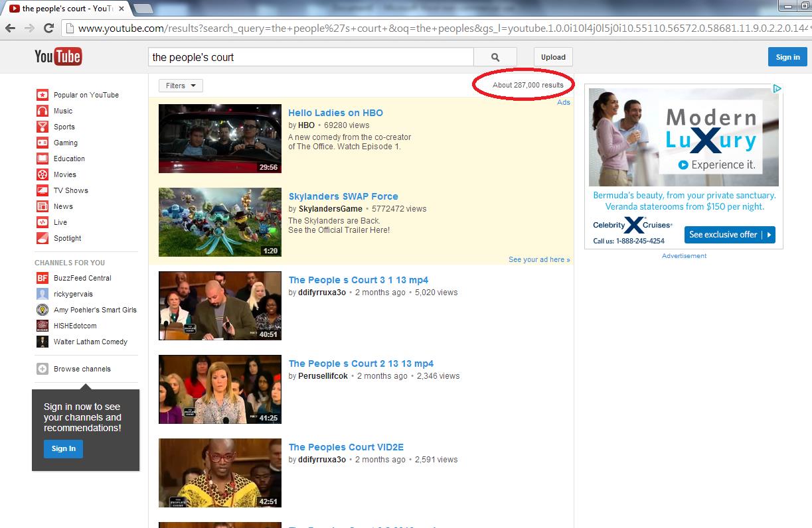
Task: Open the Hello Ladies on HBO link
Action: (335, 113)
